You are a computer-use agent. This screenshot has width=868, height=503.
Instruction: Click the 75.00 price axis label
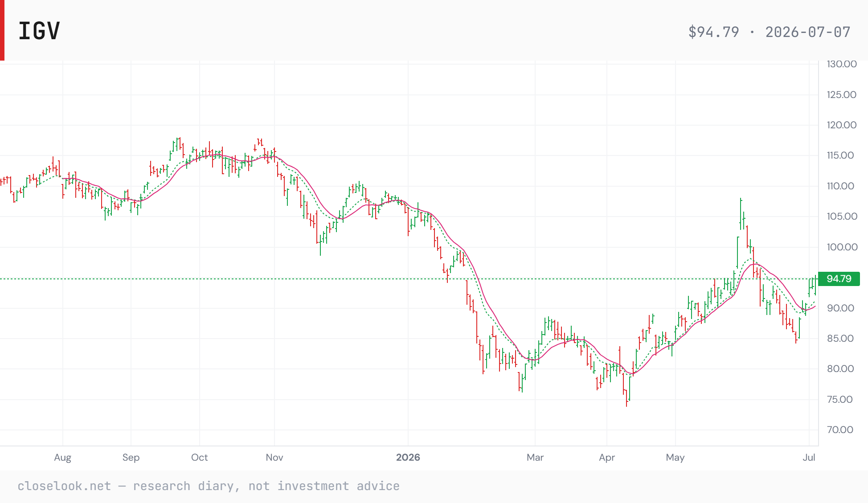click(x=840, y=400)
